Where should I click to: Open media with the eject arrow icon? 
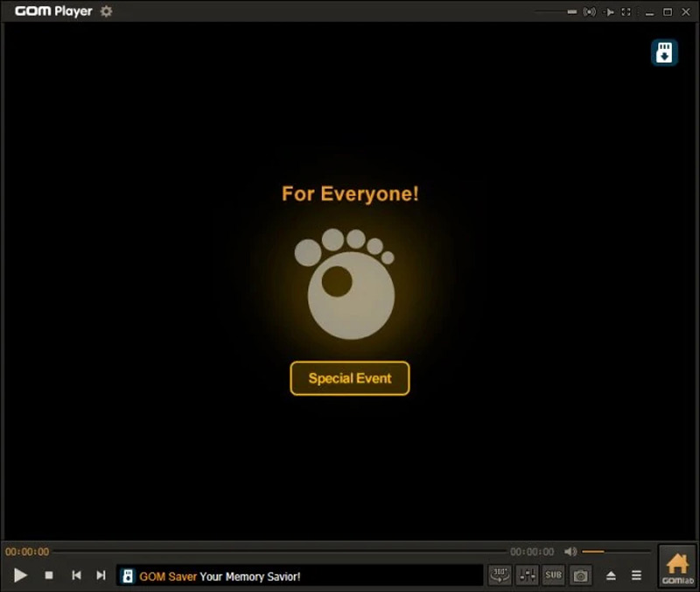click(610, 575)
